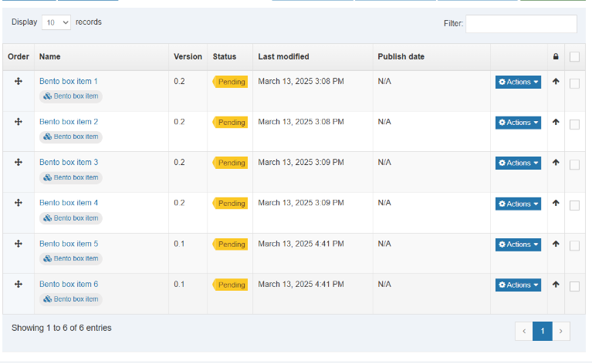Grab the move handle for Bento box item 4
This screenshot has height=364, width=592.
tap(18, 203)
